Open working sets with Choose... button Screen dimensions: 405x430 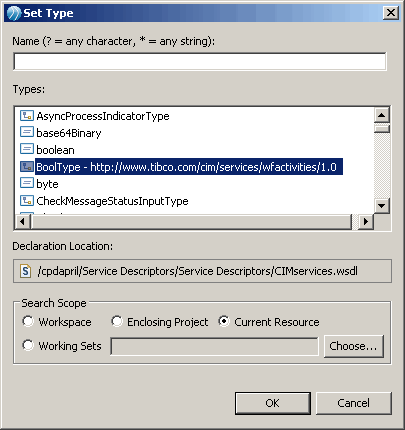[x=353, y=346]
